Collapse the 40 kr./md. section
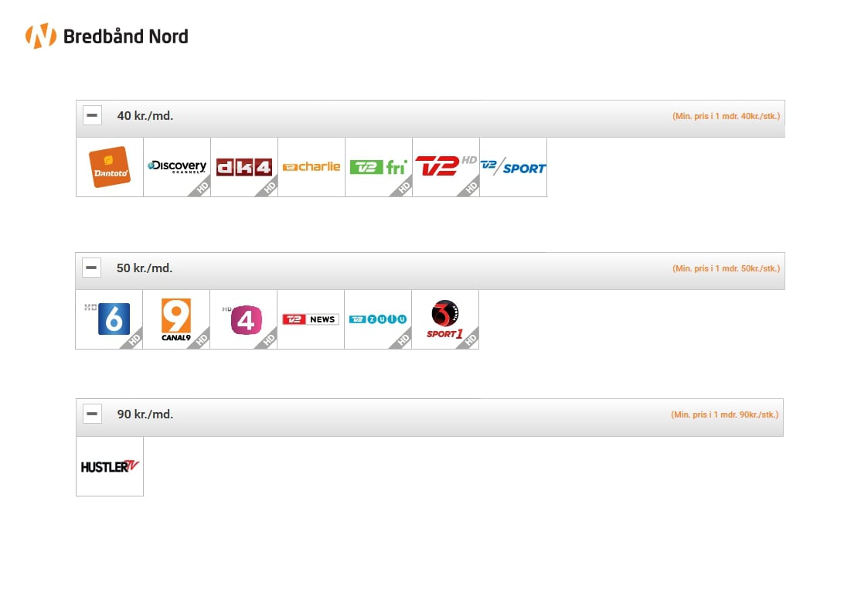The image size is (868, 614). (x=93, y=116)
